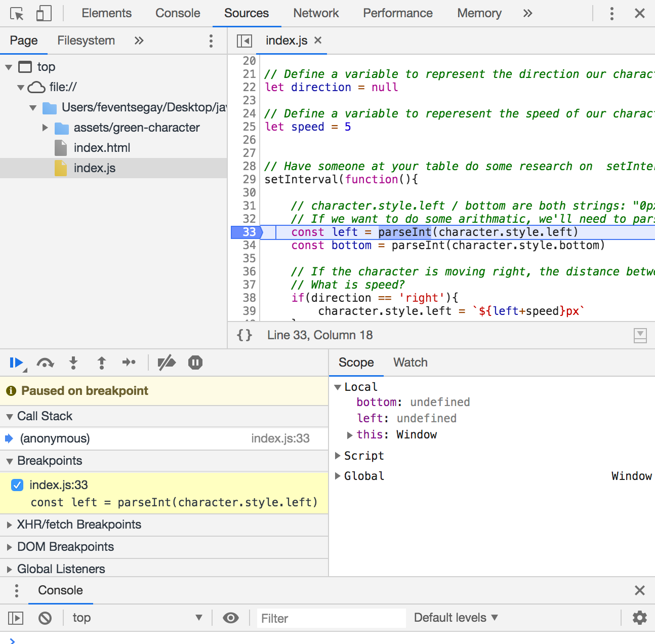Switch to the Network tab
The height and width of the screenshot is (644, 655).
[316, 13]
